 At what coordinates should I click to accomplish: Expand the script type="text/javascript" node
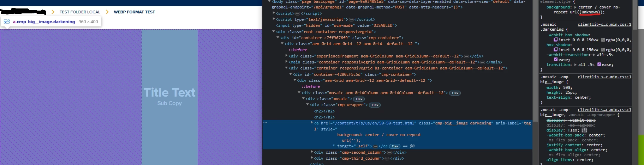tap(274, 19)
